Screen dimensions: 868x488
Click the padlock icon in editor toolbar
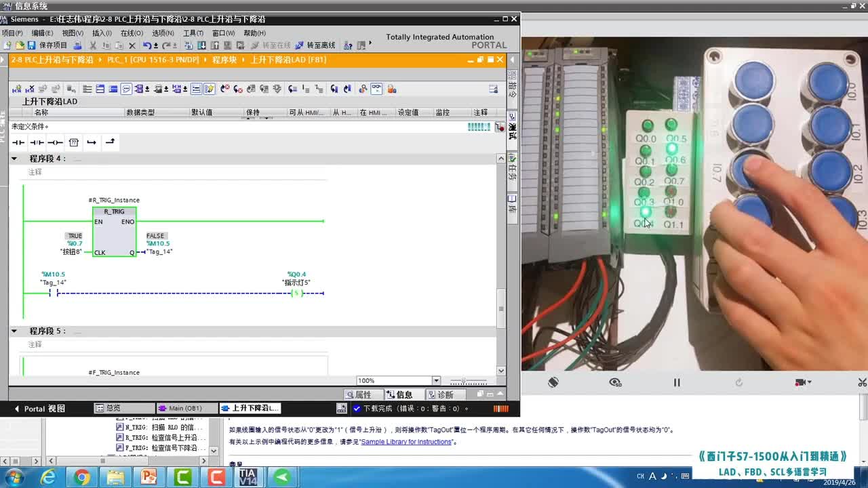[392, 89]
